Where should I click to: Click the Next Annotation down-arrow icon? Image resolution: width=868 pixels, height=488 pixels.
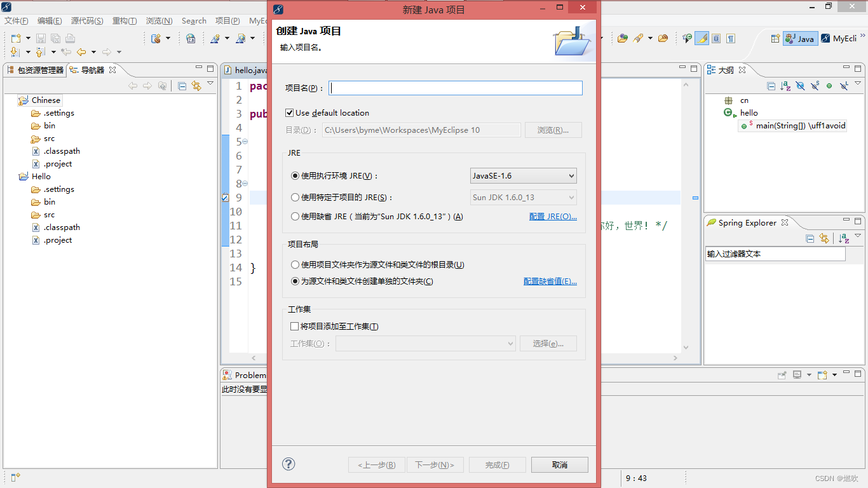(15, 52)
